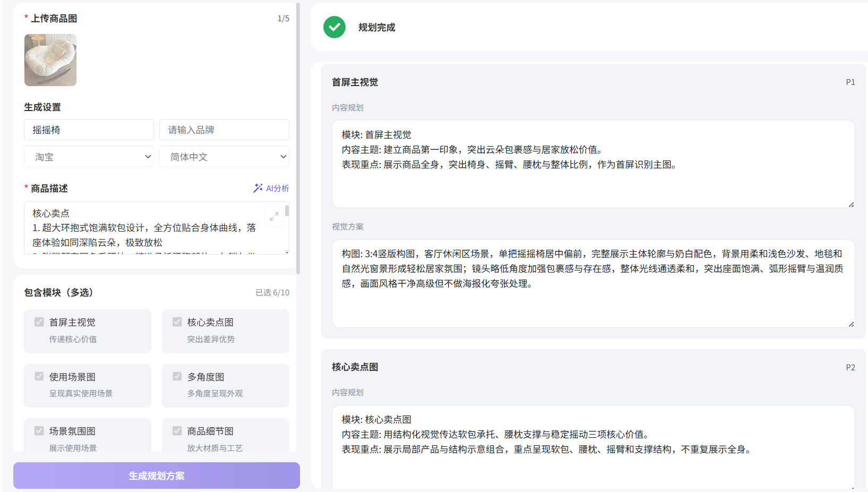Click the 1/5 upload counter
Image resolution: width=868 pixels, height=492 pixels.
point(283,18)
